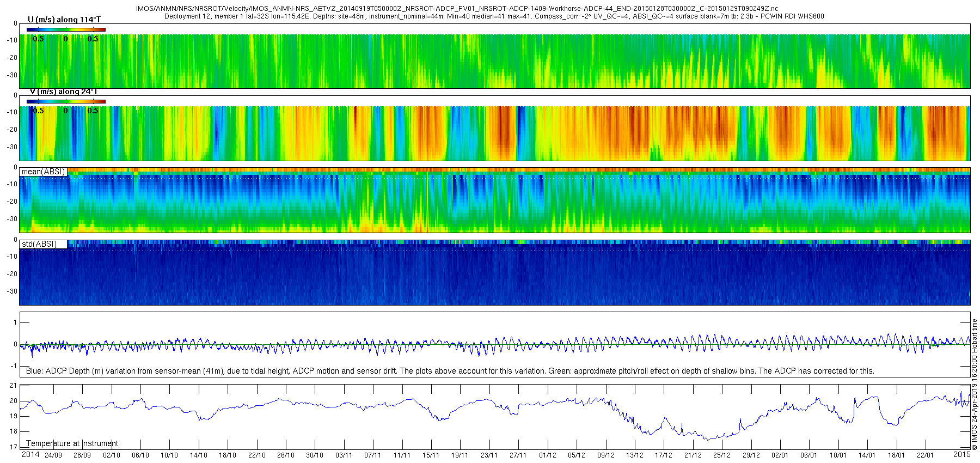Click the ADCP Depth variation caption text
Viewport: 980px width, 463px height.
450,371
